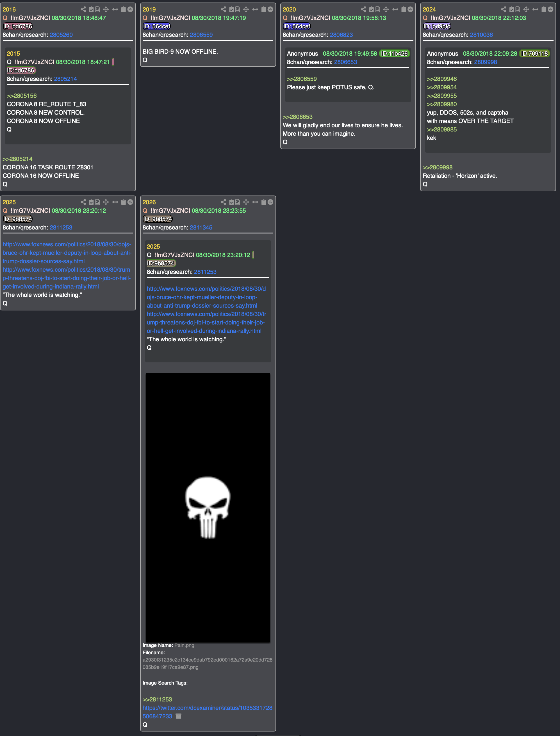Share post 2020
Viewport: 560px width, 736px height.
click(363, 9)
